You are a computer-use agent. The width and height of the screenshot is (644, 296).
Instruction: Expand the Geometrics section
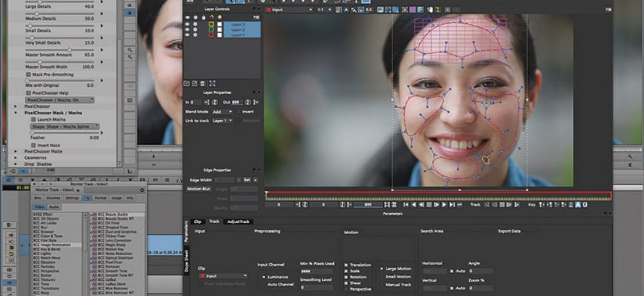pos(16,157)
